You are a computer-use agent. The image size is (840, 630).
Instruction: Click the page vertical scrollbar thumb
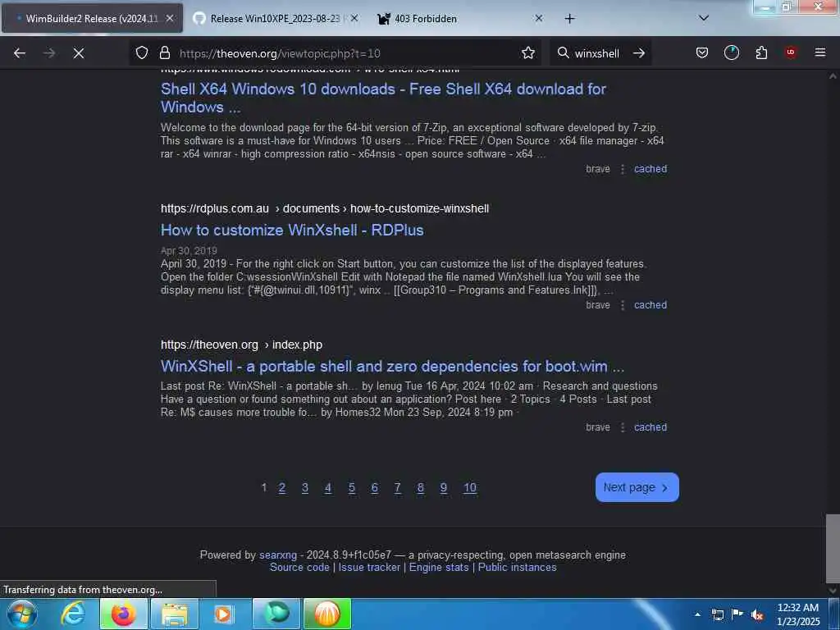coord(833,549)
